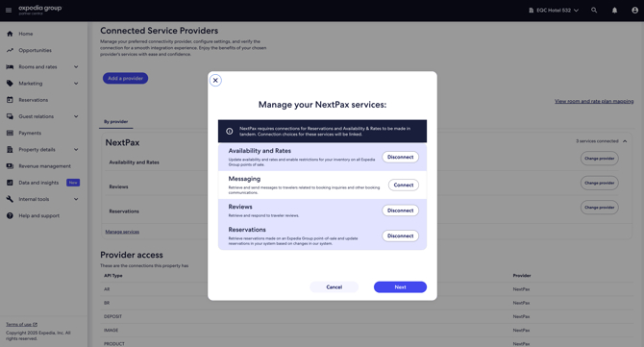Change provider for Availability and Rates
644x347 pixels.
click(x=599, y=158)
